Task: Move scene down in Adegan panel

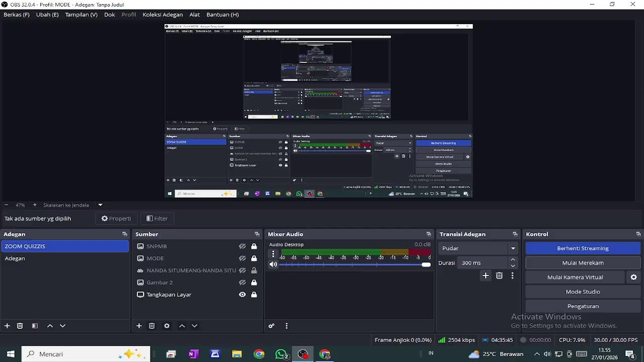Action: click(62, 326)
